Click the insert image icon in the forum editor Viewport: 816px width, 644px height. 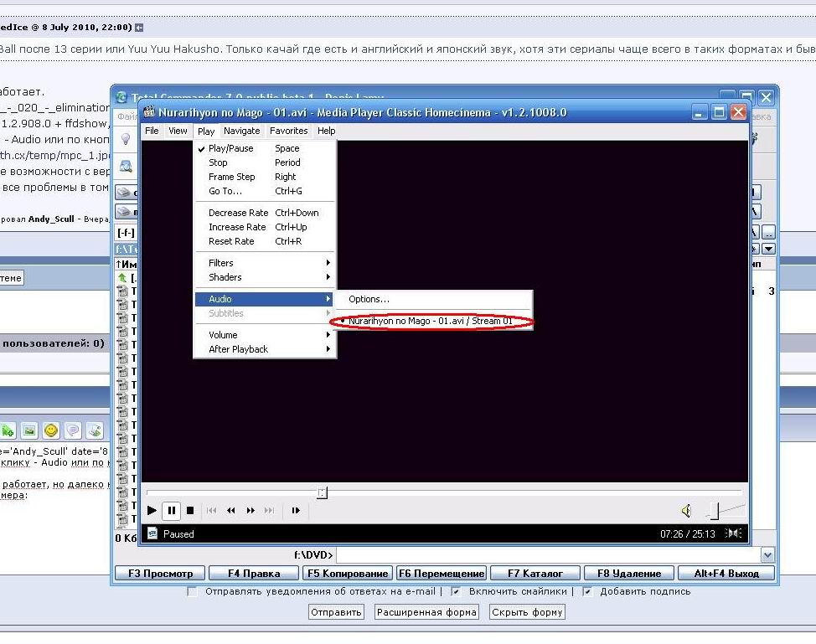(29, 430)
